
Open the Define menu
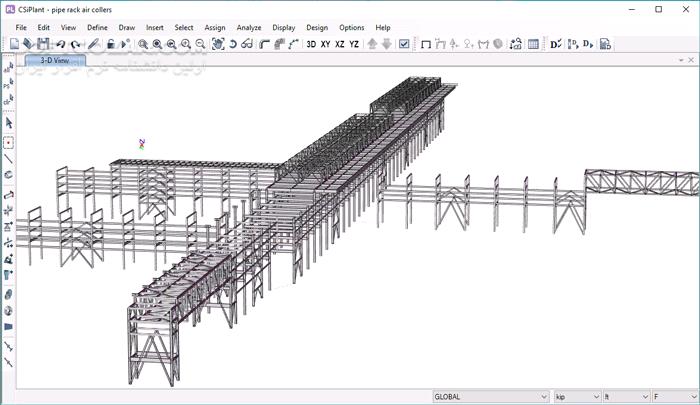97,27
